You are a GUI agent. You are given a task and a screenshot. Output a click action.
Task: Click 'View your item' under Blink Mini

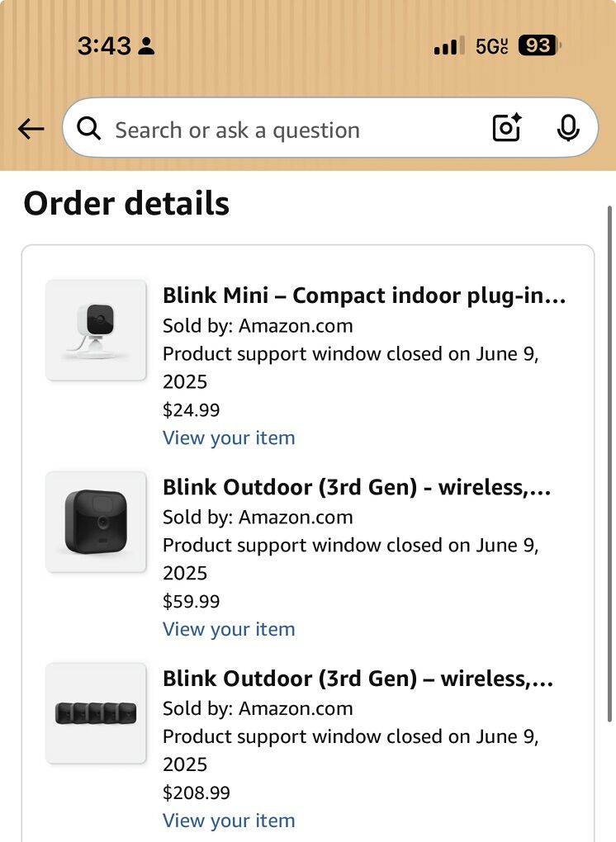229,438
